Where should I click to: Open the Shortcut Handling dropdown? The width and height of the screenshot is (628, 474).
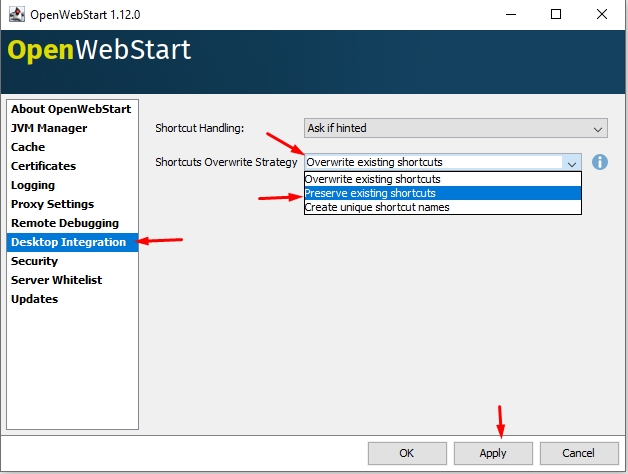click(x=456, y=128)
